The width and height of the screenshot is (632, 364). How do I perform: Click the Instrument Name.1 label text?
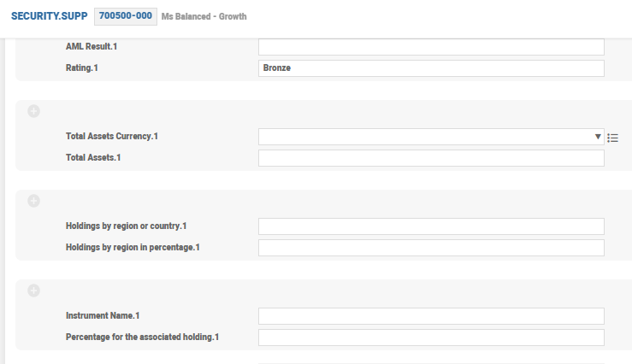pos(103,315)
